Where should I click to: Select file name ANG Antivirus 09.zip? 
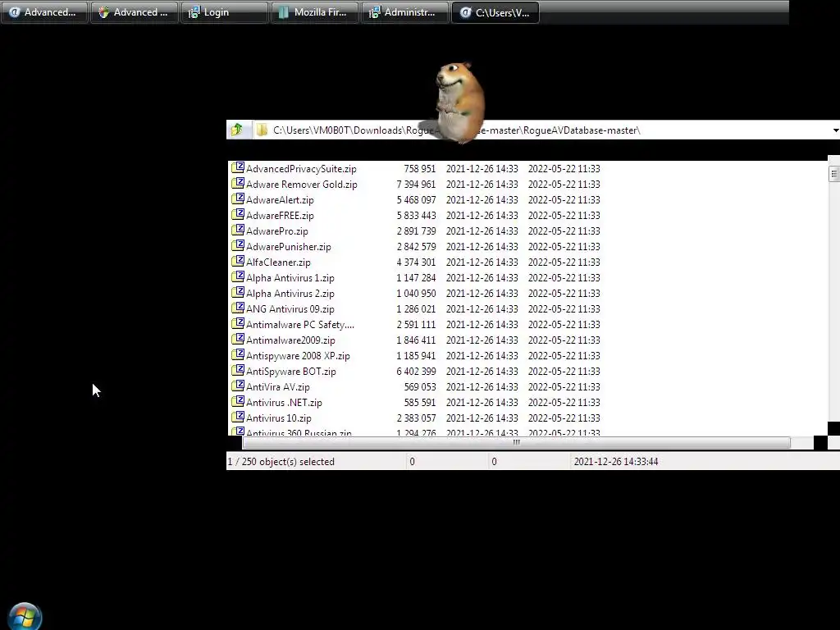tap(290, 308)
